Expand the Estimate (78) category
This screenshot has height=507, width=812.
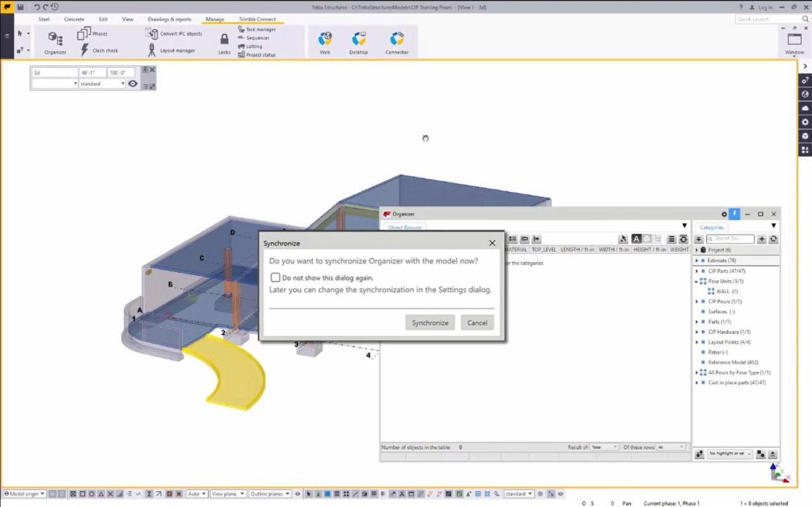[697, 260]
